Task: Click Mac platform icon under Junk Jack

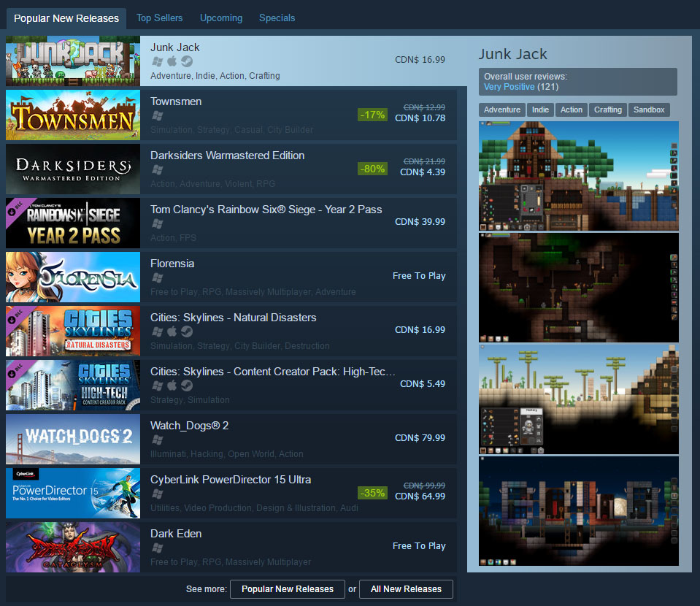Action: tap(172, 61)
